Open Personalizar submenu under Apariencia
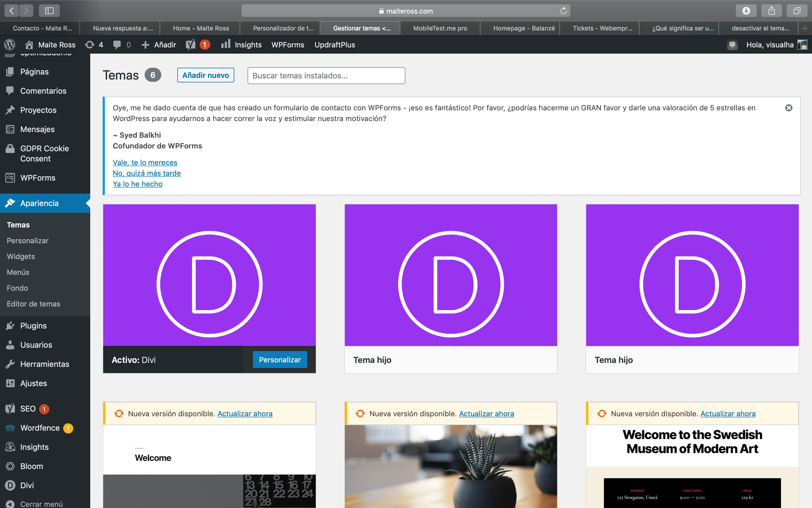Image resolution: width=812 pixels, height=508 pixels. pos(28,240)
